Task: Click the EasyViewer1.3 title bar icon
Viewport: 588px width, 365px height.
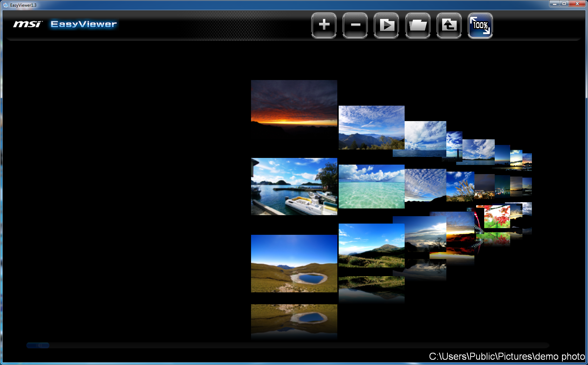Action: (5, 5)
